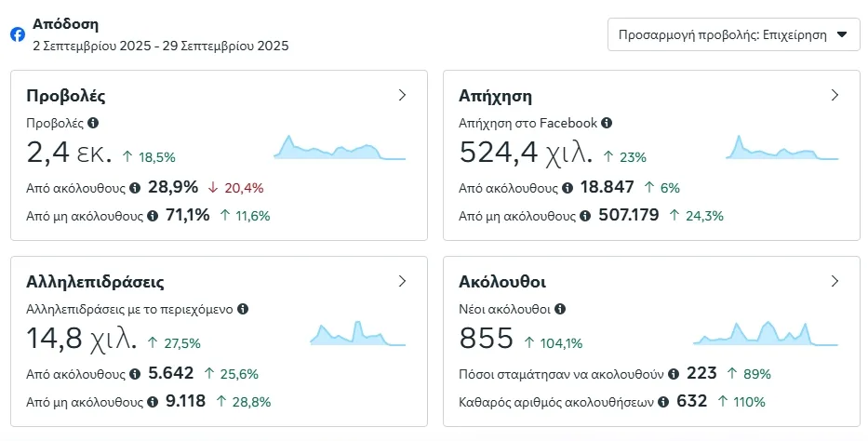Click info icon for Νέοι ακόλουθοι
The width and height of the screenshot is (868, 441).
560,309
